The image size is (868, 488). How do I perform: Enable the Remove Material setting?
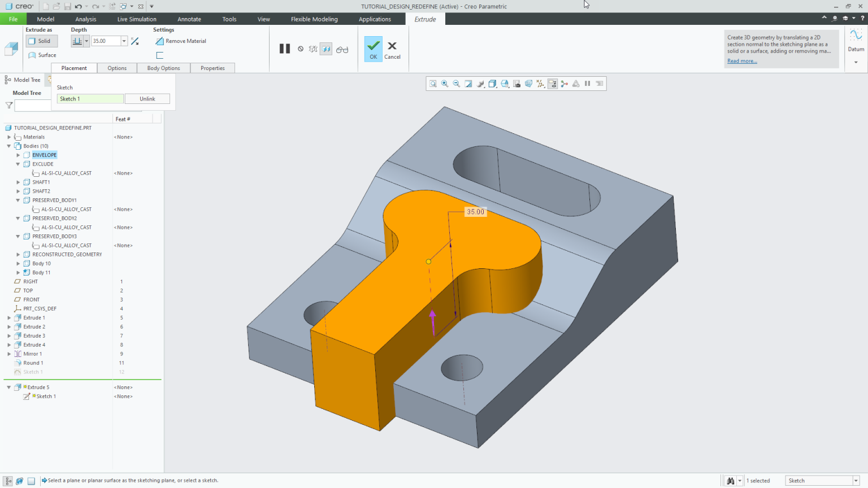pyautogui.click(x=181, y=41)
